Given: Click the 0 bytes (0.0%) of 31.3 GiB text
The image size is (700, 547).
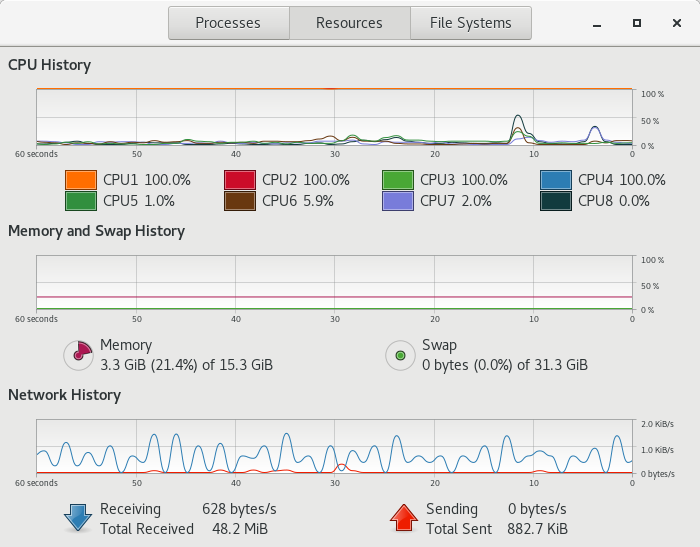Looking at the screenshot, I should click(x=505, y=365).
